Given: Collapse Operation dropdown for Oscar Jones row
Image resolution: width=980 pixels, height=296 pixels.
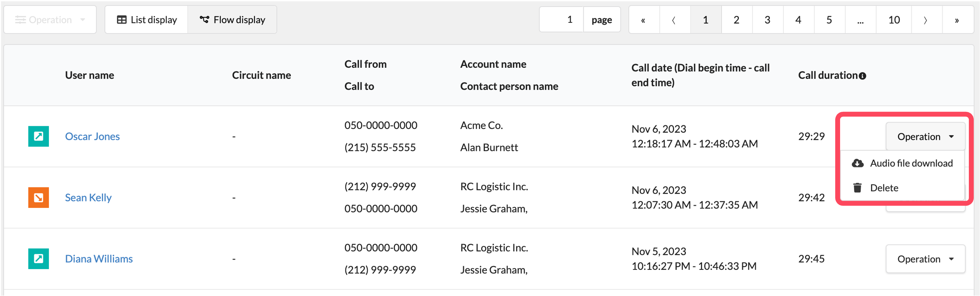Looking at the screenshot, I should tap(925, 137).
